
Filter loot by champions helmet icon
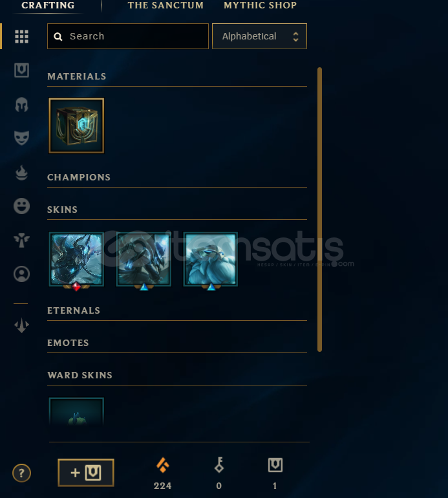(x=21, y=105)
